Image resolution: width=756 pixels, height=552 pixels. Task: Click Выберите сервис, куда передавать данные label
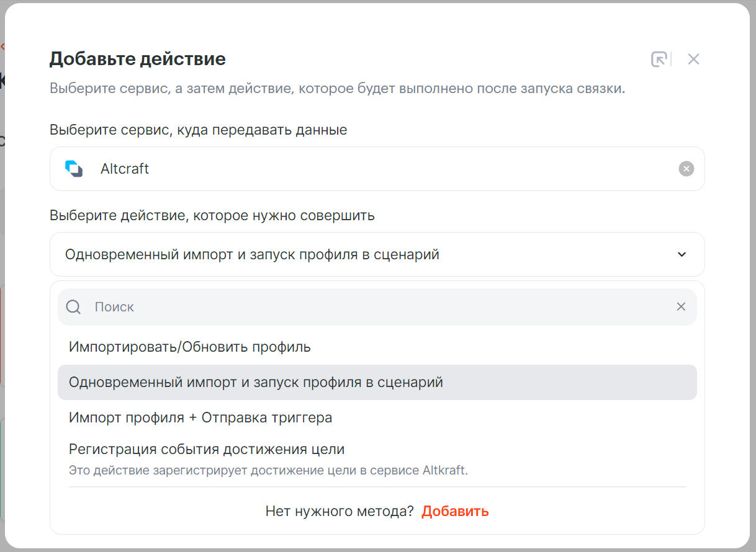pos(198,130)
